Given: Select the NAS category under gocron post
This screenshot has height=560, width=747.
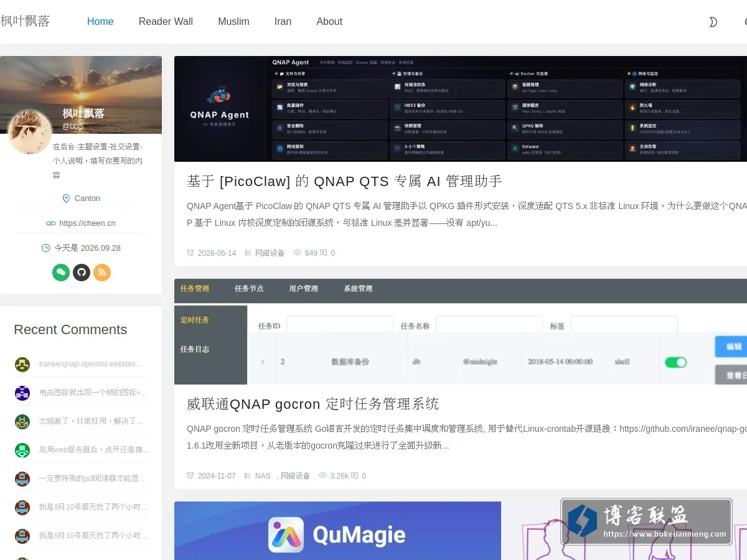Looking at the screenshot, I should point(263,476).
